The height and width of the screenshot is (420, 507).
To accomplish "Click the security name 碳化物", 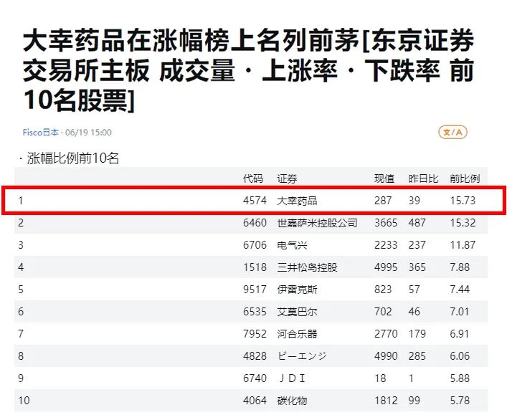I will pyautogui.click(x=292, y=401).
